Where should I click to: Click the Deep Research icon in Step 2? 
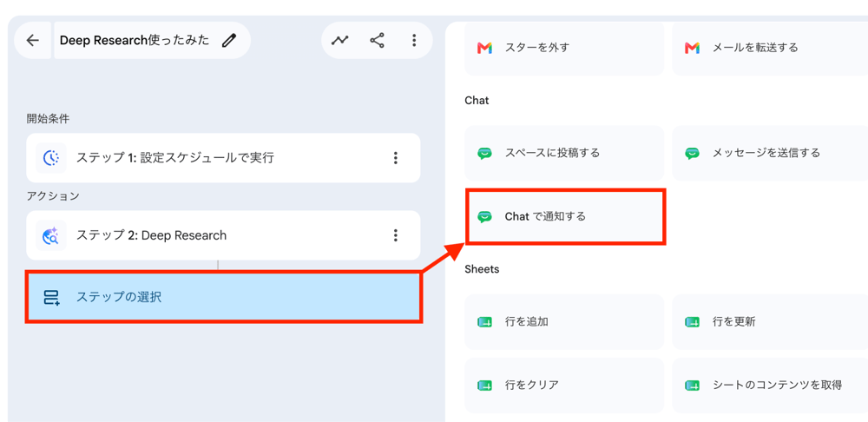pos(51,235)
